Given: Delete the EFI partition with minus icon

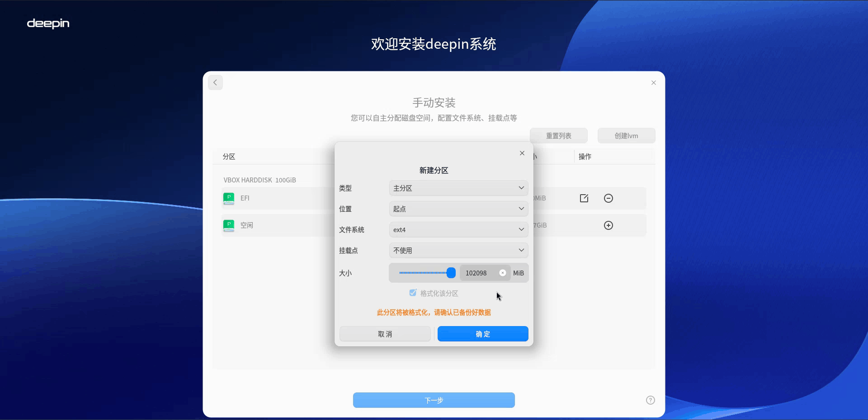Looking at the screenshot, I should pyautogui.click(x=609, y=198).
